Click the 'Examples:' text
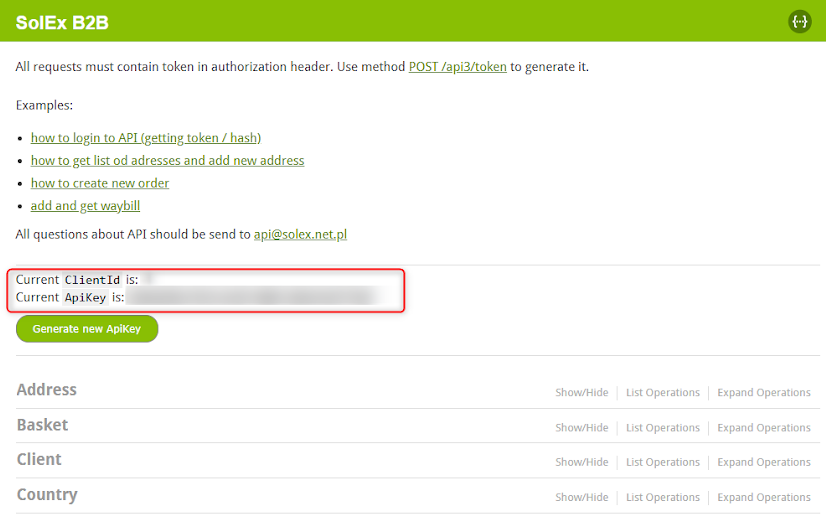 (44, 105)
